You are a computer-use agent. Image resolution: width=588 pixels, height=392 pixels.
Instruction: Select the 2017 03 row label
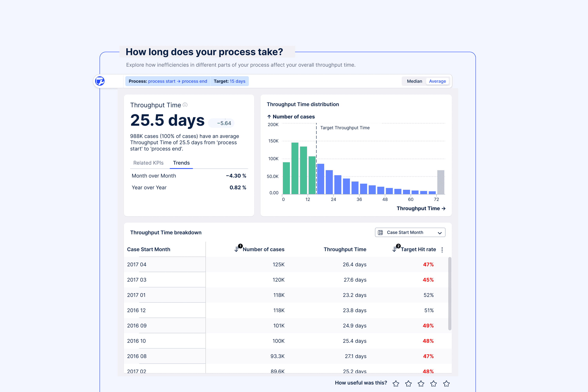tap(137, 280)
